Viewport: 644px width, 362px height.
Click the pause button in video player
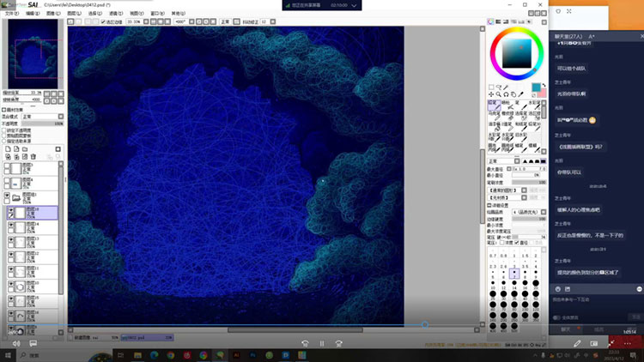pos(322,343)
